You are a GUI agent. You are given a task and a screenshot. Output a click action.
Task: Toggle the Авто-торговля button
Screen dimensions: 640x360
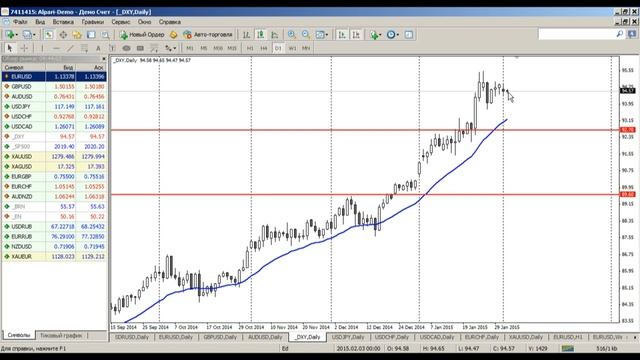click(208, 35)
